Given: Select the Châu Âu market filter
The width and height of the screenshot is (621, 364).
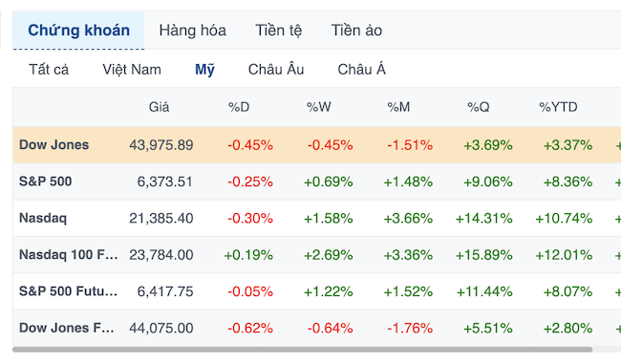Looking at the screenshot, I should [x=276, y=70].
